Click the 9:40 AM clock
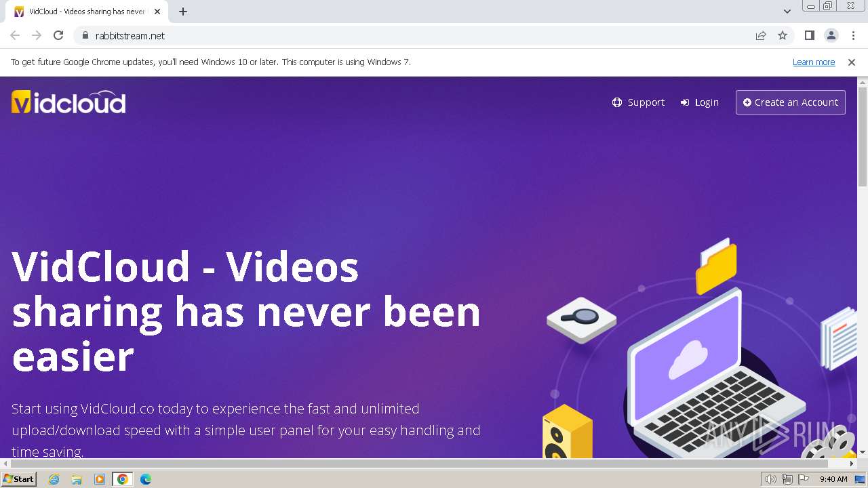Screen dimensions: 868x488 [x=833, y=479]
